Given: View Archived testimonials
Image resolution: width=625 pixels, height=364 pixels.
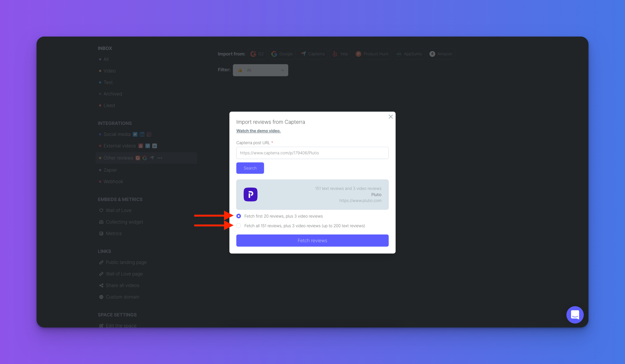Looking at the screenshot, I should pyautogui.click(x=113, y=94).
